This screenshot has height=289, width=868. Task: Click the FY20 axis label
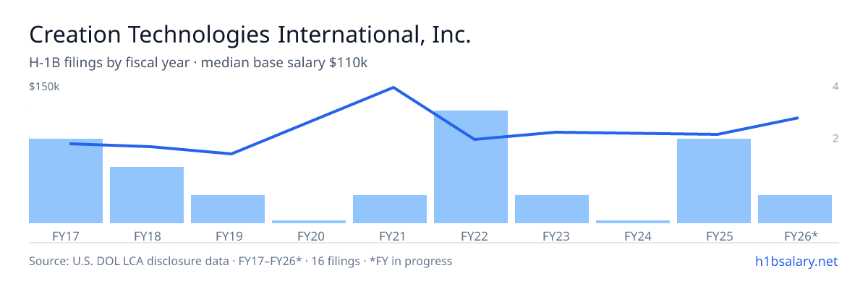pos(309,236)
